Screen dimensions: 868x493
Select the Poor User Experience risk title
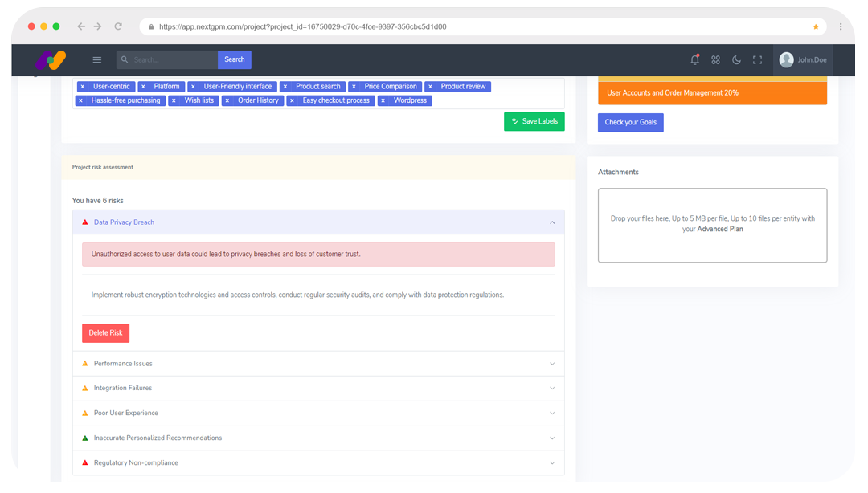125,414
